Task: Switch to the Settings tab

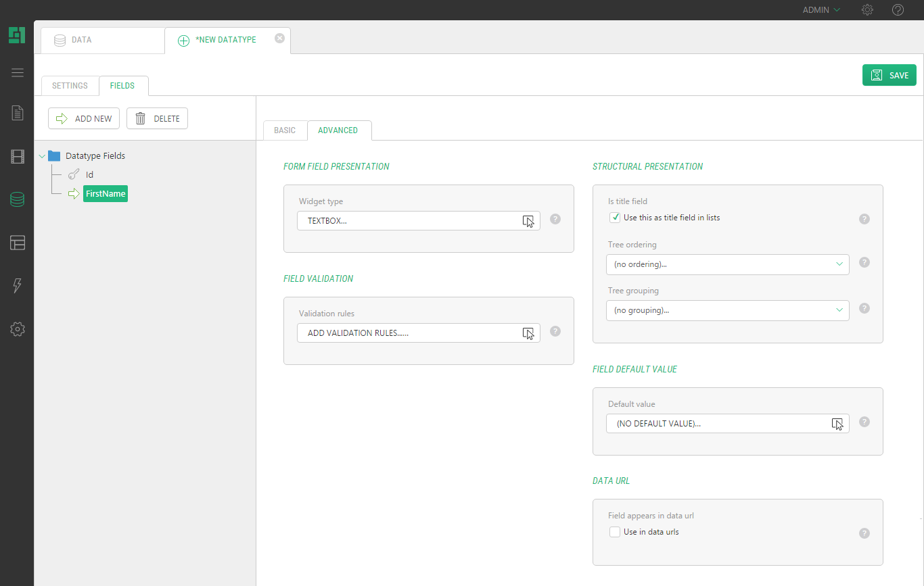Action: (70, 86)
